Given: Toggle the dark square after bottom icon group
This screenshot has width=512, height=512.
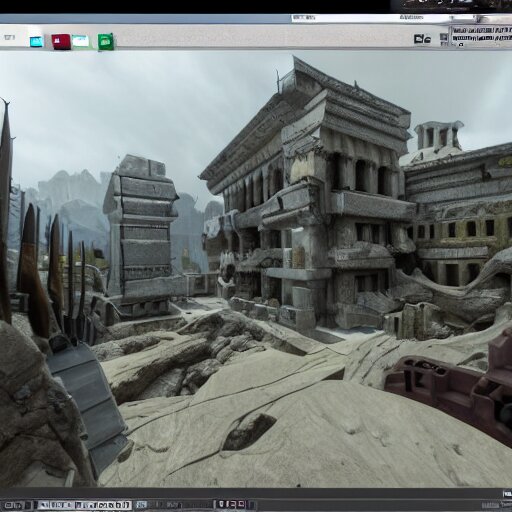Looking at the screenshot, I should click(x=252, y=505).
